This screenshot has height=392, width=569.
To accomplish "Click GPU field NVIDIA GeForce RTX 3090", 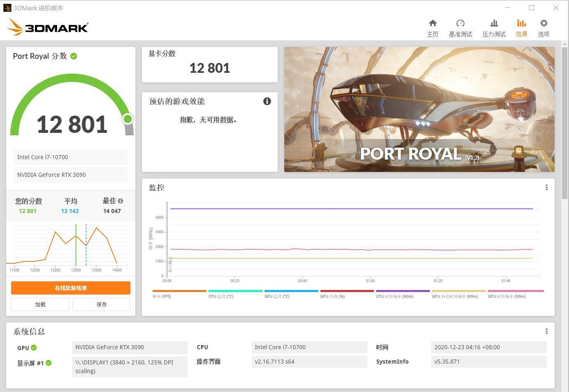I will coord(130,347).
